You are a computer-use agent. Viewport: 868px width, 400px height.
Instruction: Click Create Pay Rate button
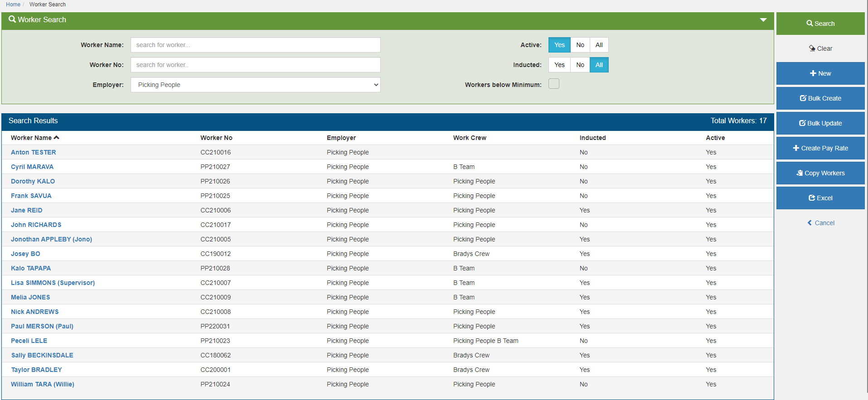click(820, 148)
